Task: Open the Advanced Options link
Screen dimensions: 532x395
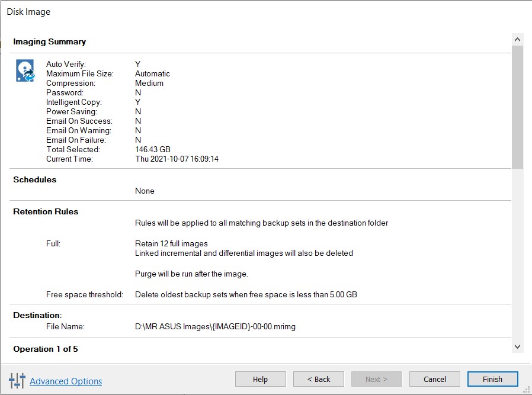Action: [66, 381]
